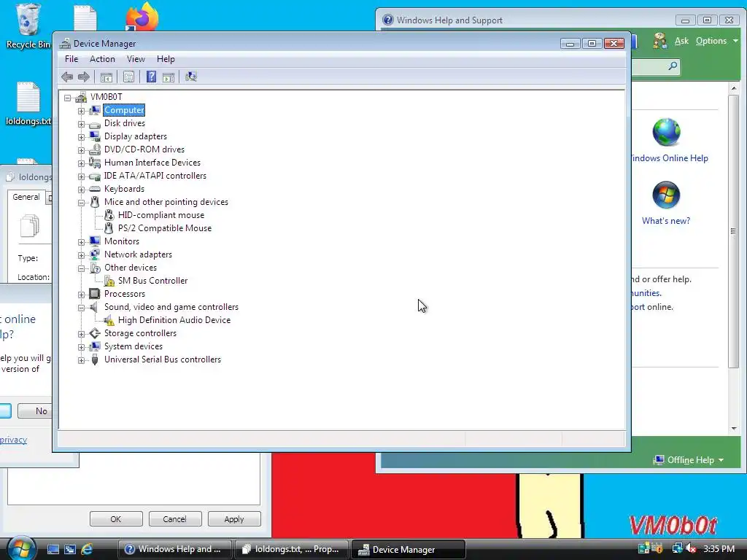Image resolution: width=747 pixels, height=560 pixels.
Task: Open the View menu
Action: (x=136, y=59)
